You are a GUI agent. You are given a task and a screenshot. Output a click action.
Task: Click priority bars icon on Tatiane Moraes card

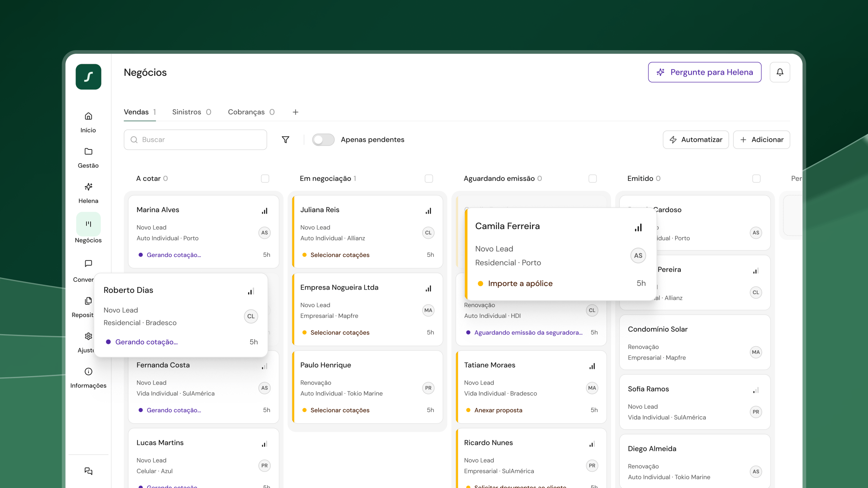point(592,366)
